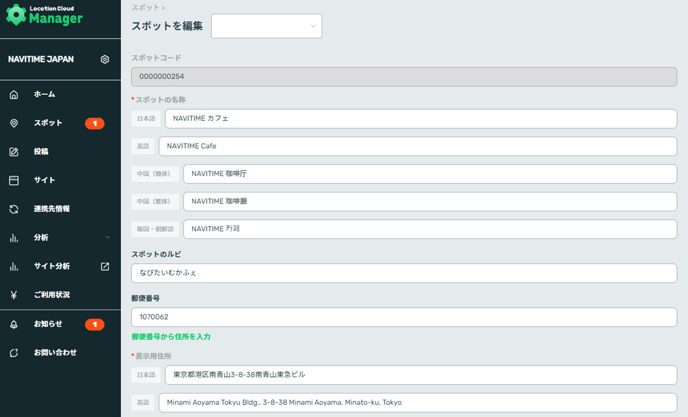Click the スポットを編集 heading
Screen dimensions: 688x417
pyautogui.click(x=167, y=26)
